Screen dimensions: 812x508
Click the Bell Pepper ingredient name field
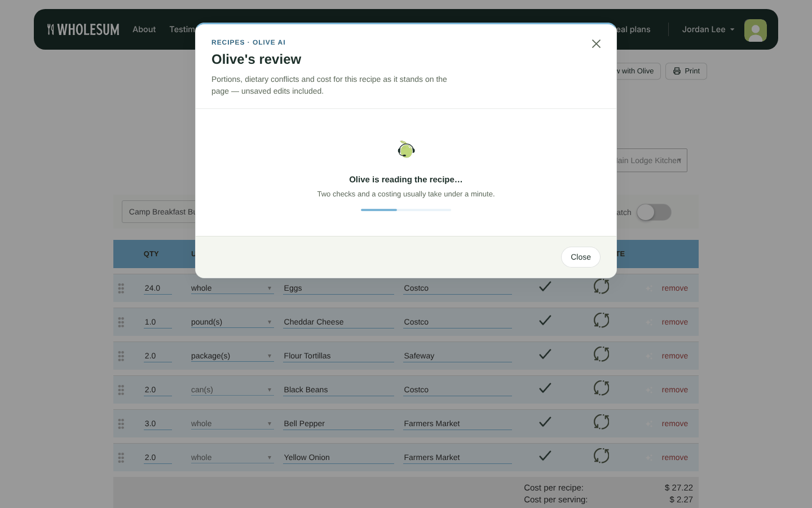338,424
